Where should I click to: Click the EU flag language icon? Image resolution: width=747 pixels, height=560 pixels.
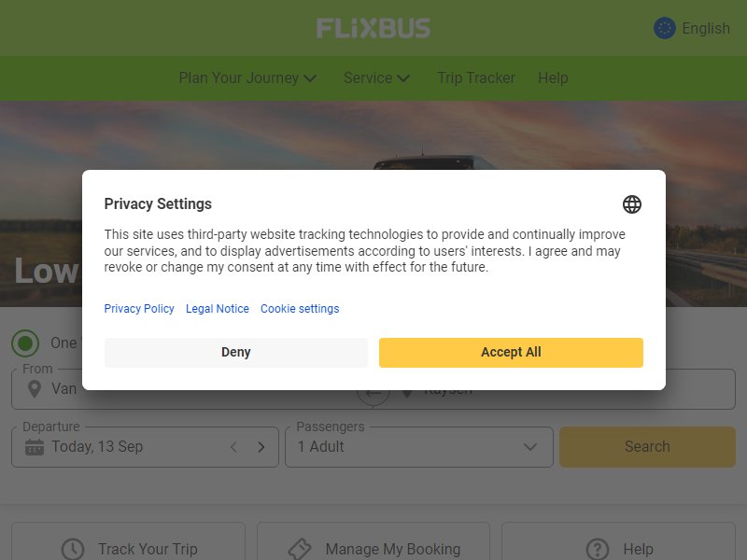(665, 28)
